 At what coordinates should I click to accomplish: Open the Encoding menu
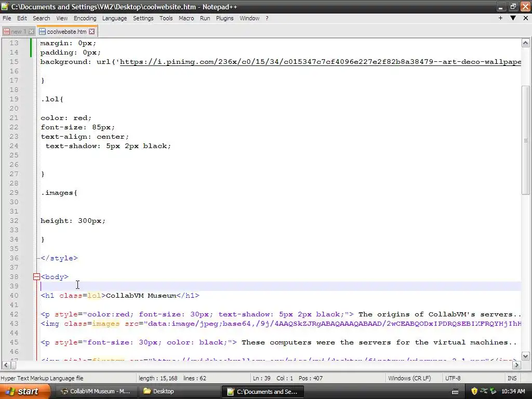point(85,18)
